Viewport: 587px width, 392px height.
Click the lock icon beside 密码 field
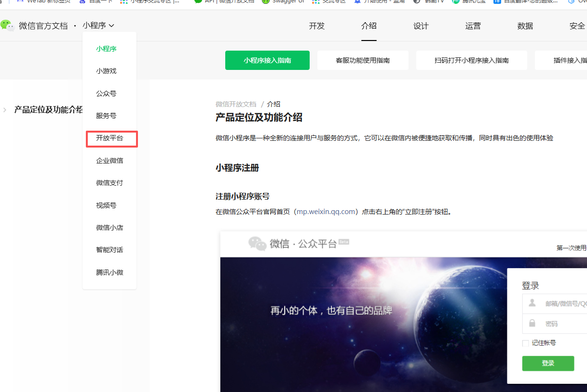[x=532, y=323]
